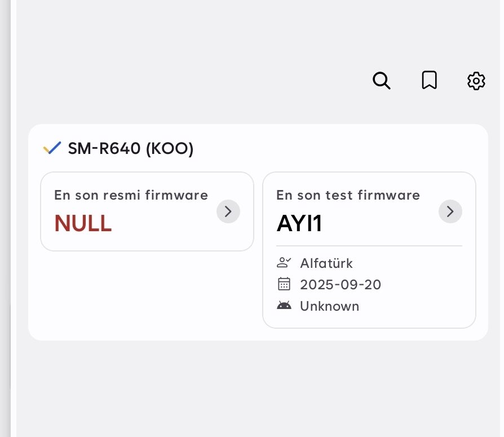
Task: Click the 2025-09-20 release date
Action: pyautogui.click(x=341, y=285)
